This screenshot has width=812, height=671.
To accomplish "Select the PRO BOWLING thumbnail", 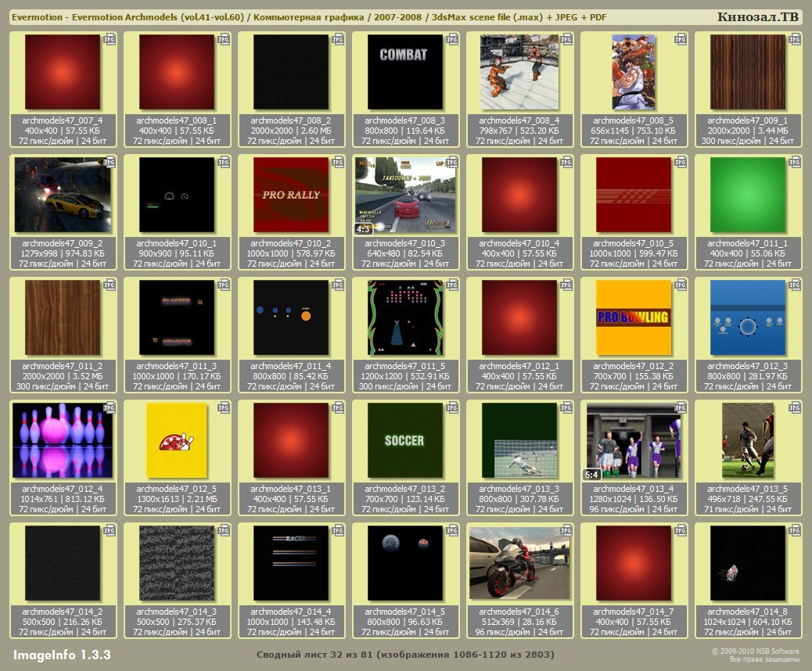I will pyautogui.click(x=634, y=318).
